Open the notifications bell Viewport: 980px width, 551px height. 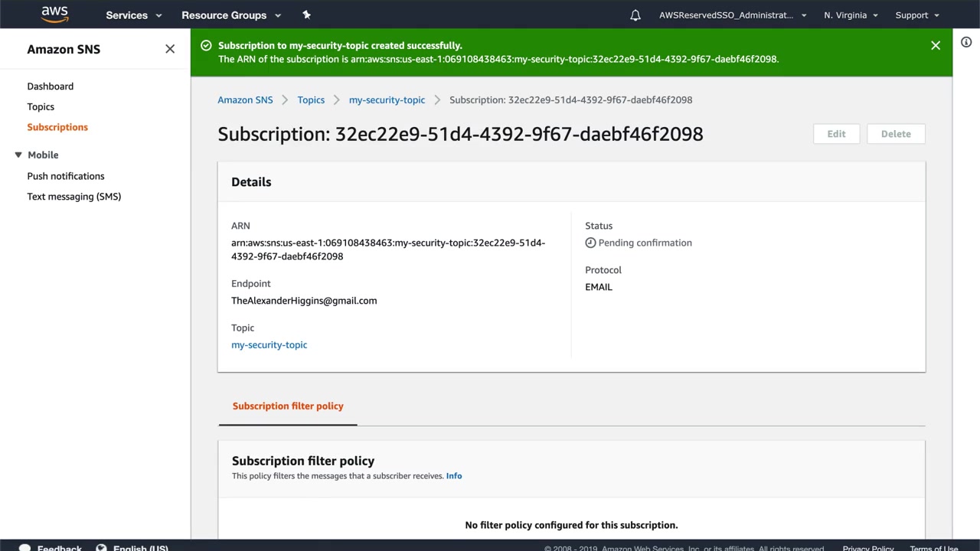(635, 15)
